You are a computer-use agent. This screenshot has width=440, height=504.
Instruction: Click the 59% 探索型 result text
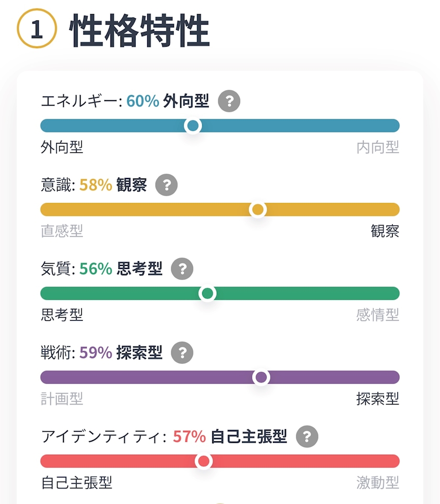pyautogui.click(x=121, y=353)
